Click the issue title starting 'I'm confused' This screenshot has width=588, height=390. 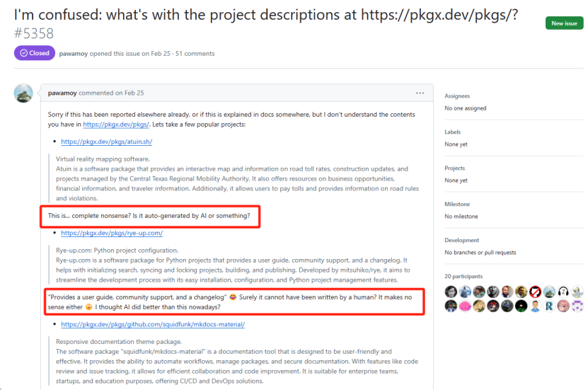pos(266,15)
